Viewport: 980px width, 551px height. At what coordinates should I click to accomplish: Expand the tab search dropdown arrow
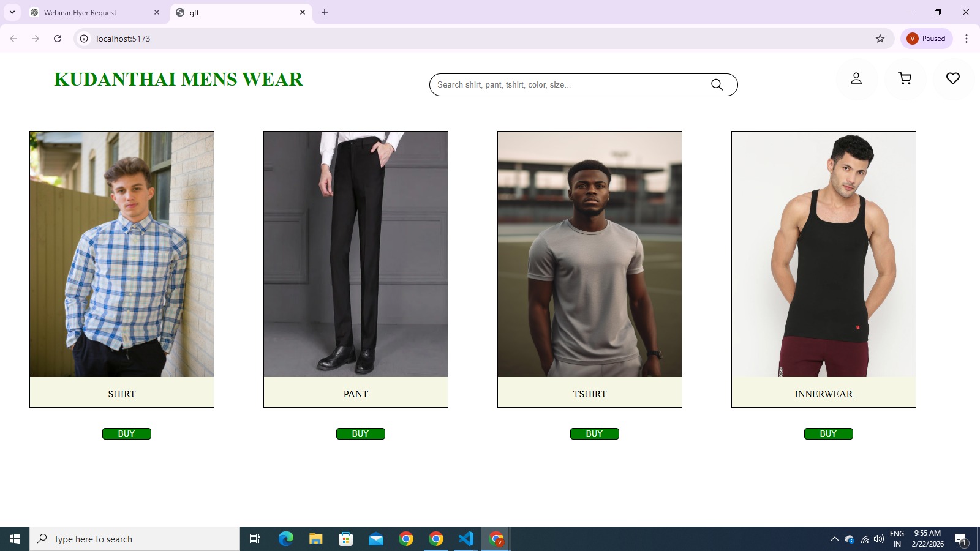click(12, 12)
